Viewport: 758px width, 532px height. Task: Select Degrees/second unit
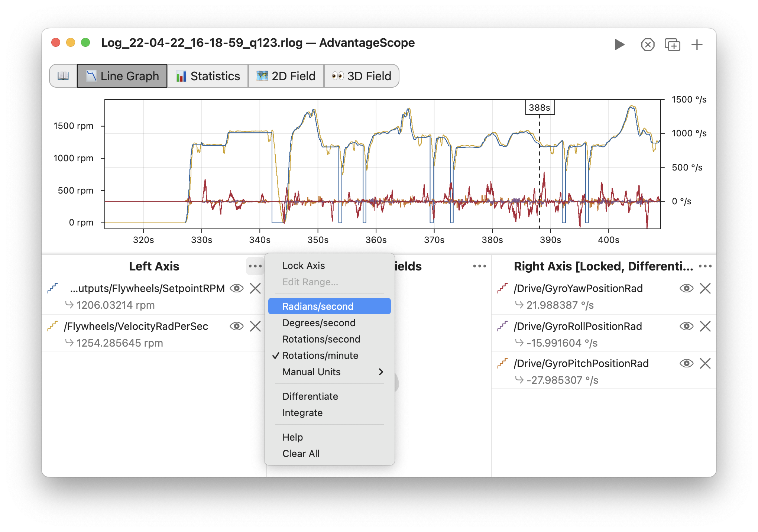pos(329,323)
